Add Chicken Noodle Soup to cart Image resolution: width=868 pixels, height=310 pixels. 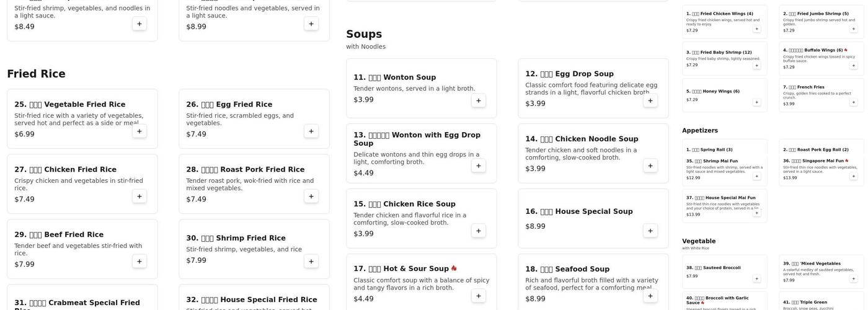pos(650,166)
